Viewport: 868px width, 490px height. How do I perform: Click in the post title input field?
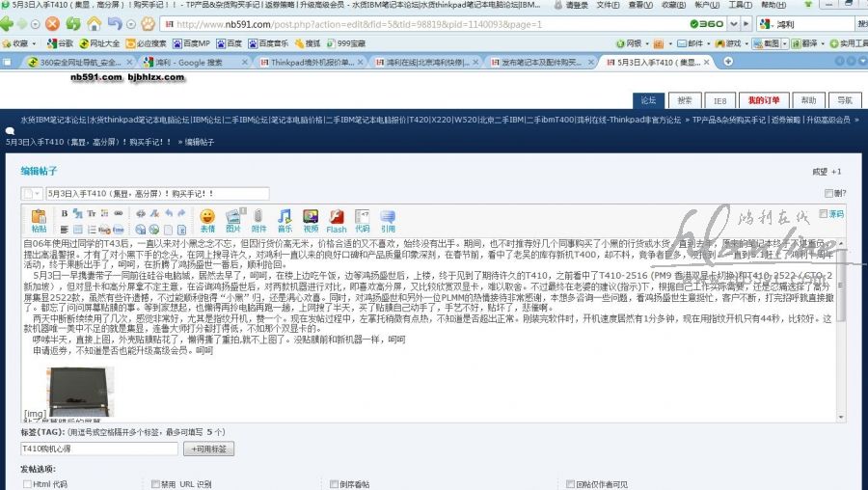157,193
